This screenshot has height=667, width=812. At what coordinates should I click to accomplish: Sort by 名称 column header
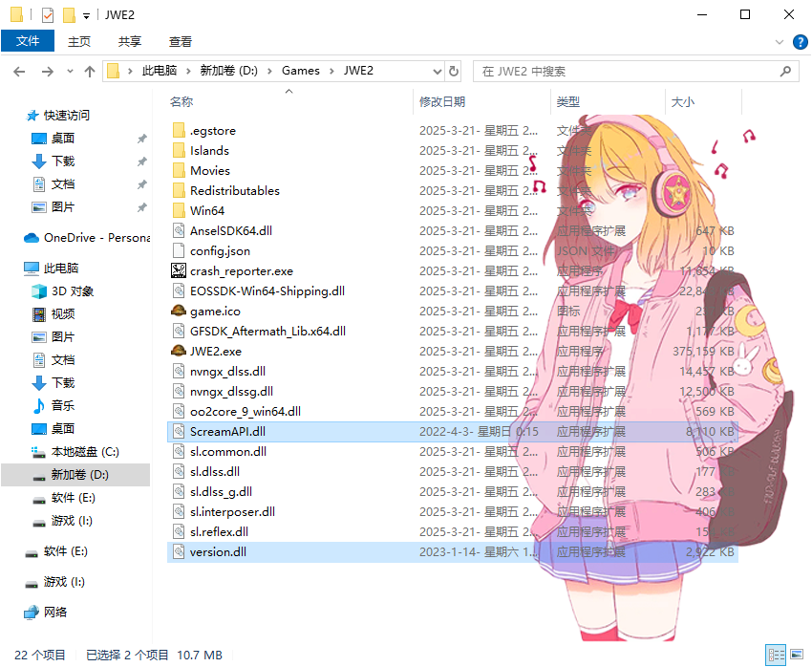(182, 102)
